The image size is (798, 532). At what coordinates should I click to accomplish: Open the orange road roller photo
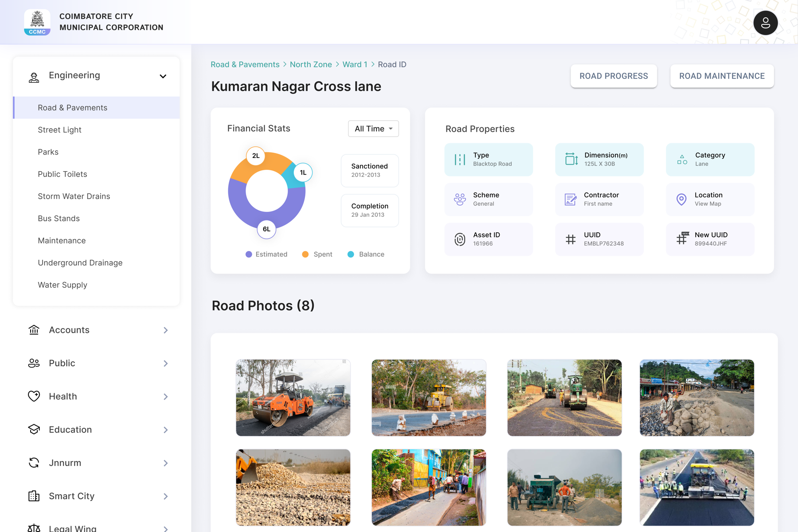(x=293, y=398)
